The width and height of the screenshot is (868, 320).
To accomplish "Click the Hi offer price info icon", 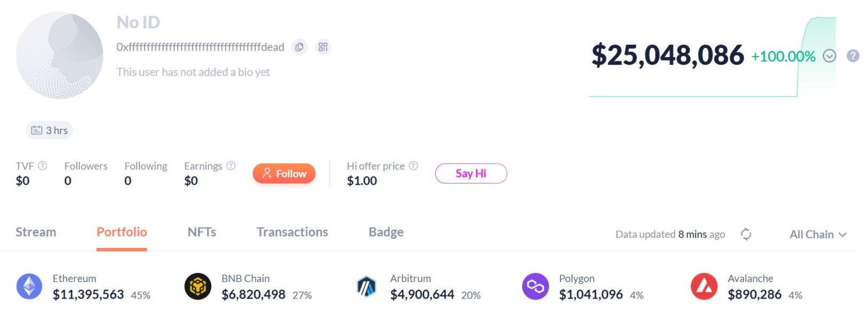I will click(x=413, y=166).
